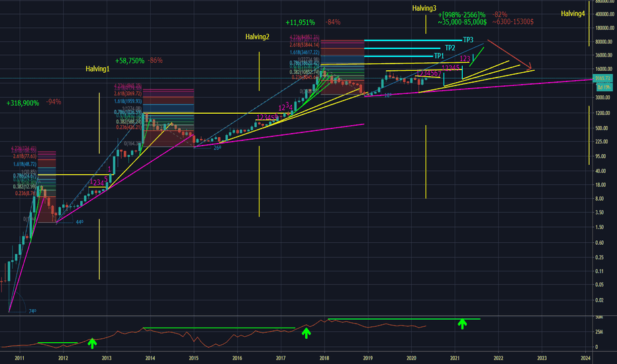617x364 pixels.
Task: Click the "2.618(77.63)" Fibonacci level label
Action: (24, 157)
